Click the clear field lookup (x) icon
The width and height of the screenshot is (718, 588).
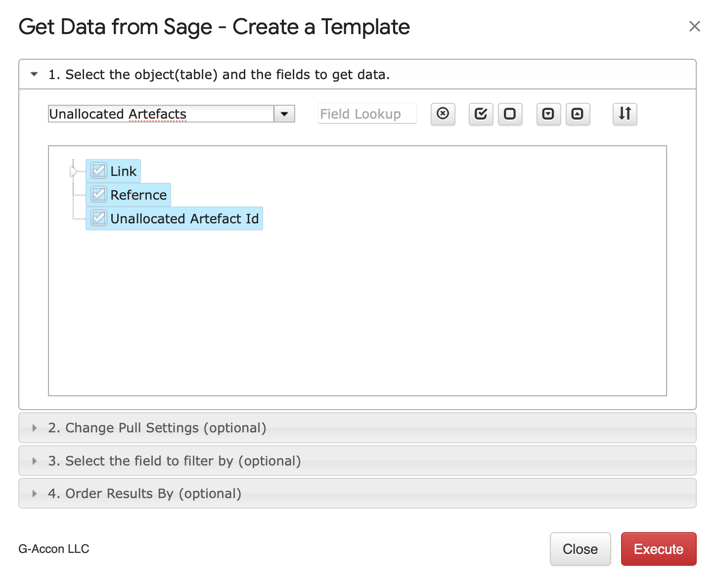pyautogui.click(x=443, y=114)
